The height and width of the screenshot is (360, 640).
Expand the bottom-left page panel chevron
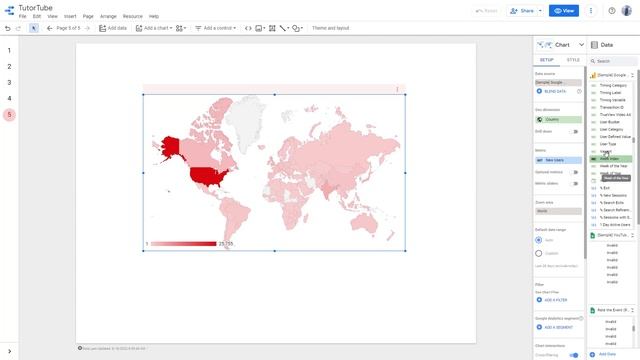pos(9,351)
